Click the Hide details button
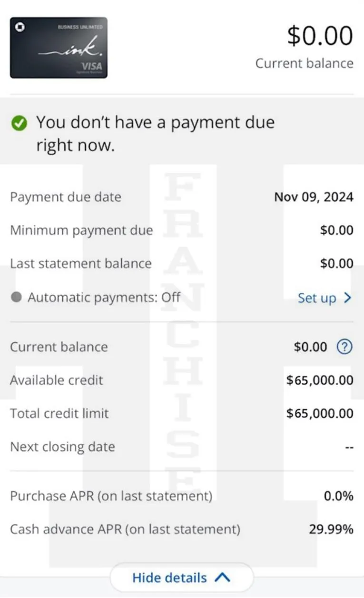This screenshot has width=364, height=598. (181, 578)
